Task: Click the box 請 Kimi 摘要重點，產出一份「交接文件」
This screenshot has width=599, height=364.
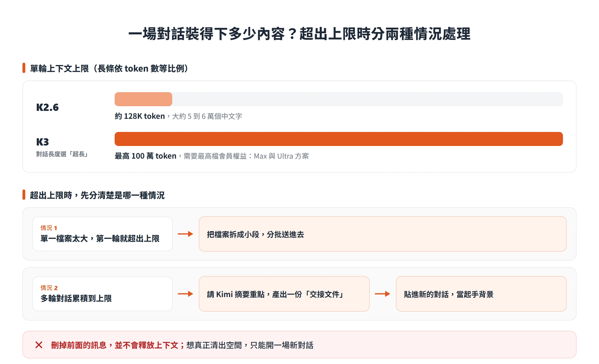Action: tap(284, 294)
